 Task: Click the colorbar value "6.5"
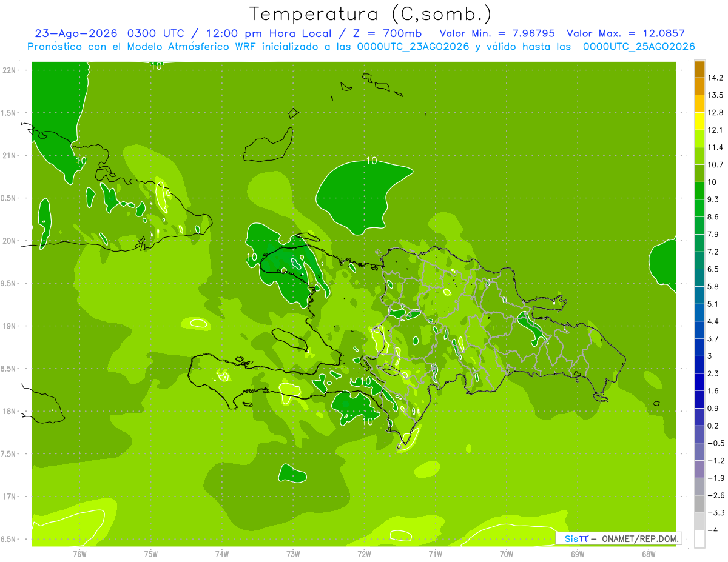(713, 269)
